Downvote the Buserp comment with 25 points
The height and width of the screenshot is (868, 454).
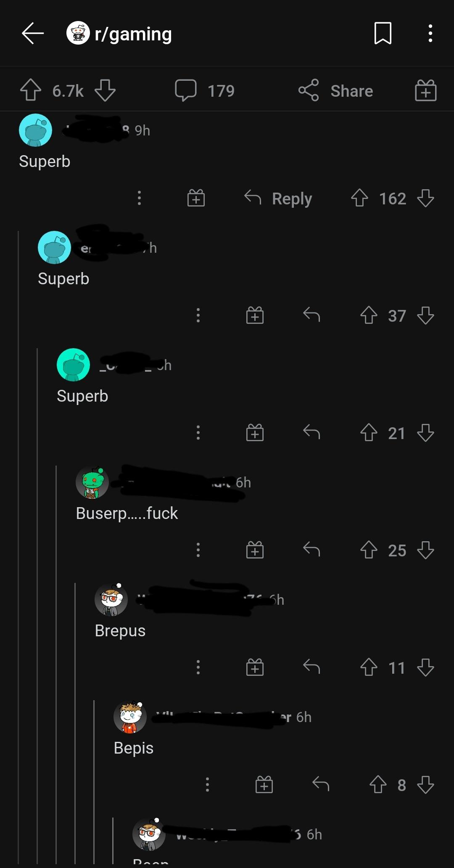coord(425,550)
